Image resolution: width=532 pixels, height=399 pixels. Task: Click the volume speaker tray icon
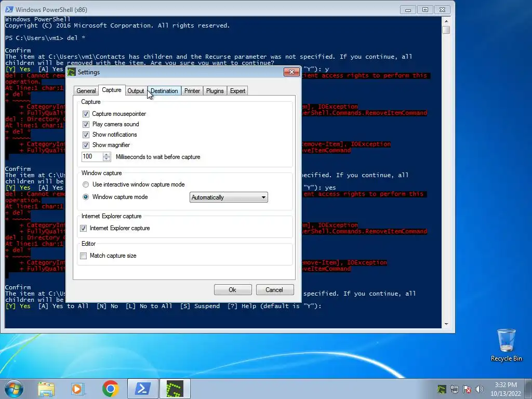[480, 389]
